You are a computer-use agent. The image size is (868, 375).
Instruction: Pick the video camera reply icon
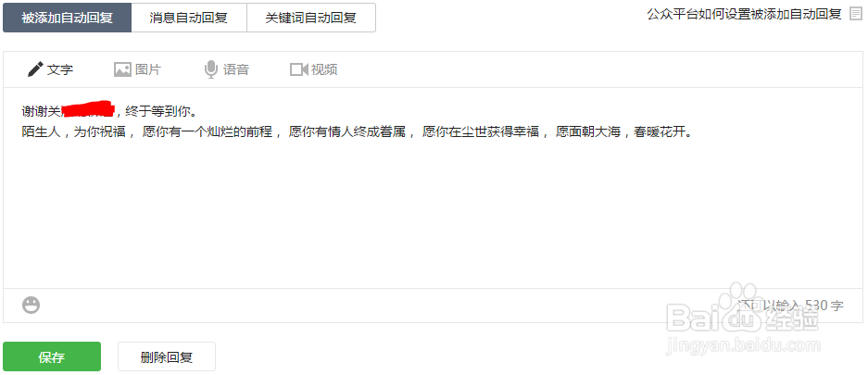click(298, 69)
